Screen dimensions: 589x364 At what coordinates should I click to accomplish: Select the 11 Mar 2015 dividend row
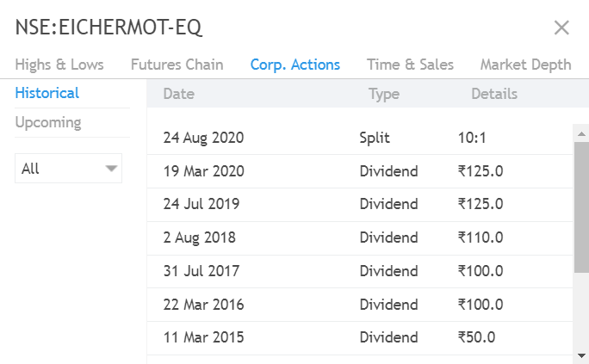pos(357,337)
